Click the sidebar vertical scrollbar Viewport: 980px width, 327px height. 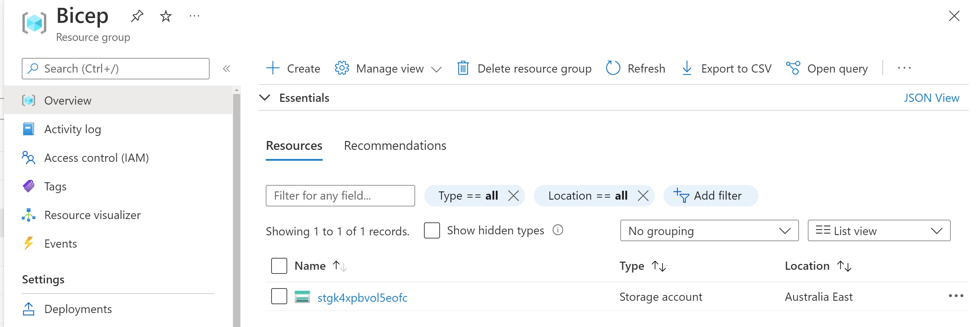[236, 209]
